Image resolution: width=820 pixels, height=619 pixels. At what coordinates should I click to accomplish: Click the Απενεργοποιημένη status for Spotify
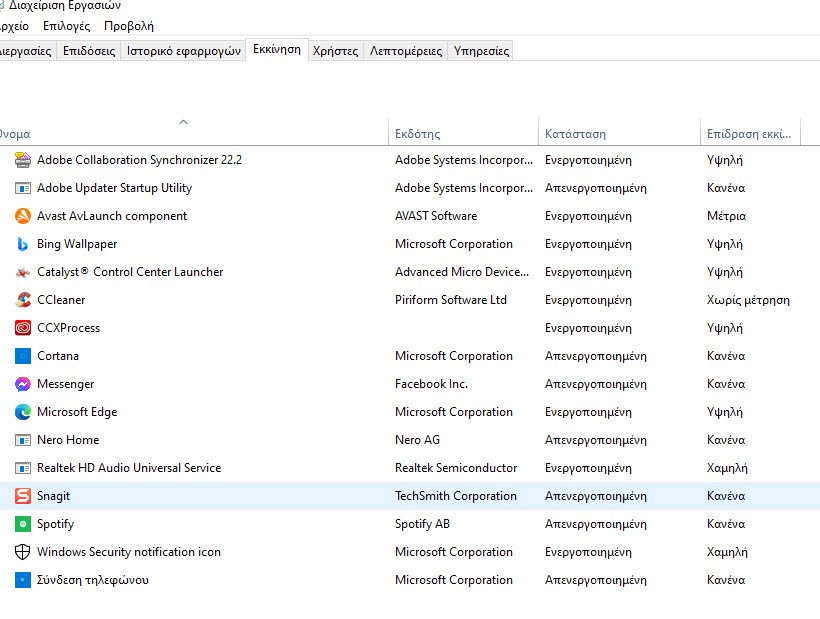click(x=596, y=524)
